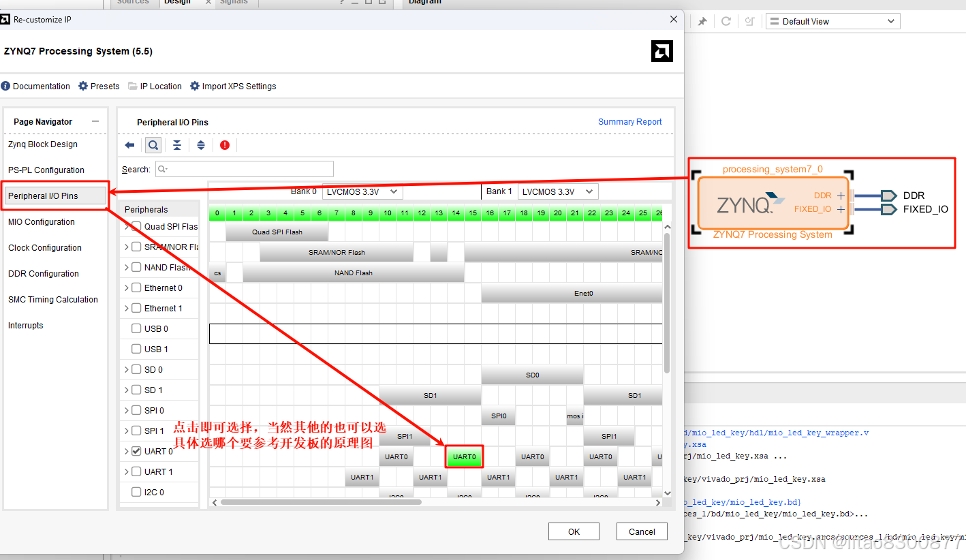Enable the Quad SPI Flash checkbox

coord(136,226)
